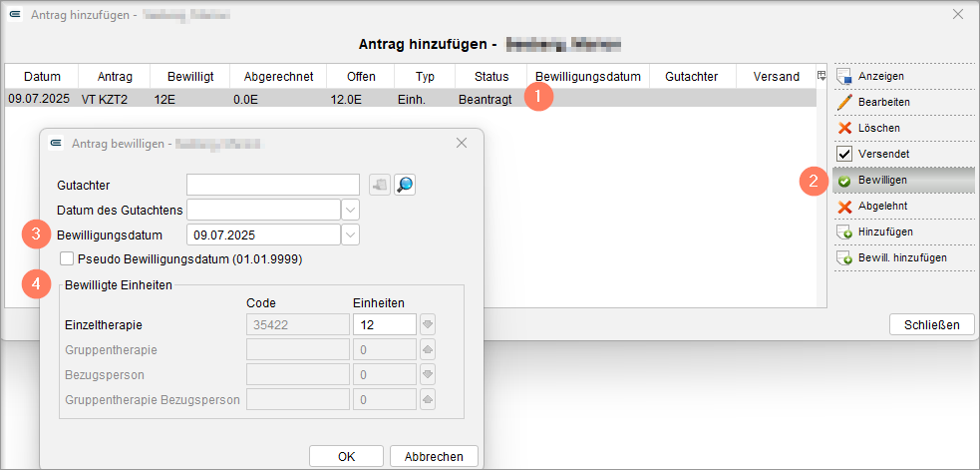Open the Bewilligungsdatum date dropdown
The height and width of the screenshot is (470, 980).
click(351, 235)
